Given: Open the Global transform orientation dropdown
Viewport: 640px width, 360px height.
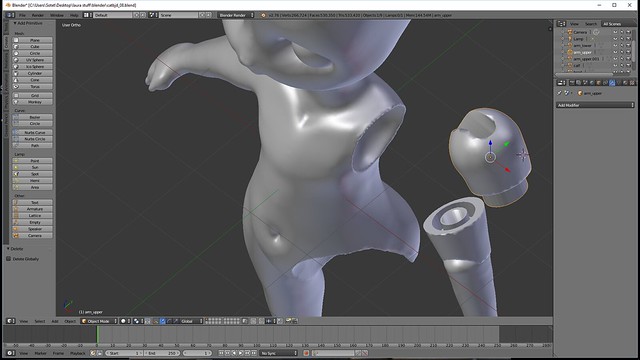Looking at the screenshot, I should (x=190, y=321).
